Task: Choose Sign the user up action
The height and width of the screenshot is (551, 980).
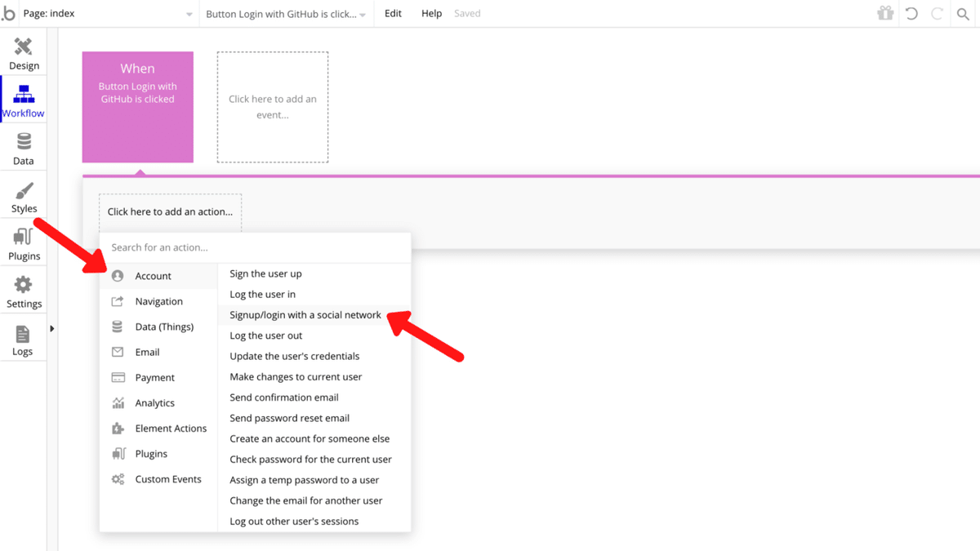Action: tap(314, 273)
